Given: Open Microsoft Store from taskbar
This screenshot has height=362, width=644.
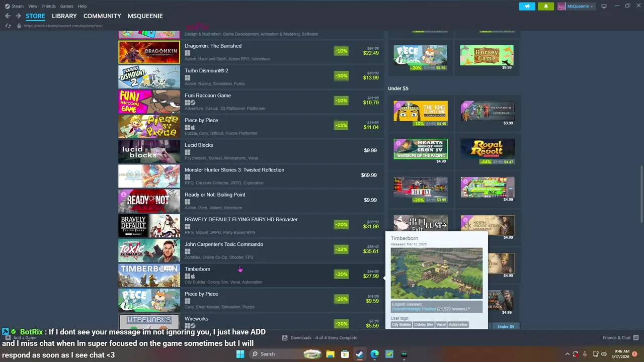Looking at the screenshot, I should (345, 354).
